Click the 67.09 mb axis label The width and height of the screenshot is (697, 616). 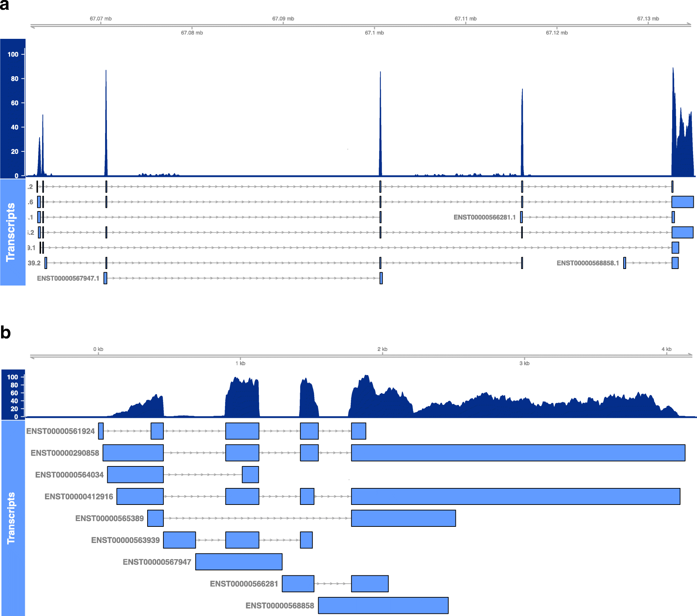click(x=283, y=19)
